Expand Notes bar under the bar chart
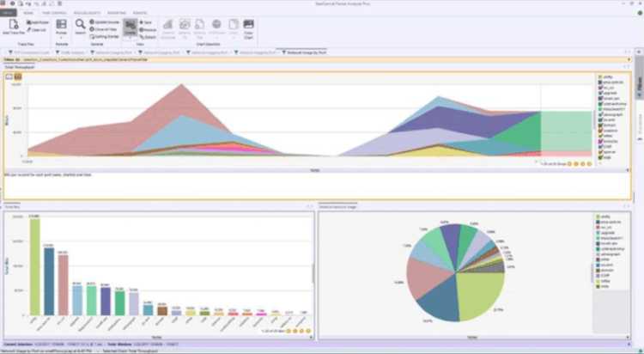 (157, 337)
